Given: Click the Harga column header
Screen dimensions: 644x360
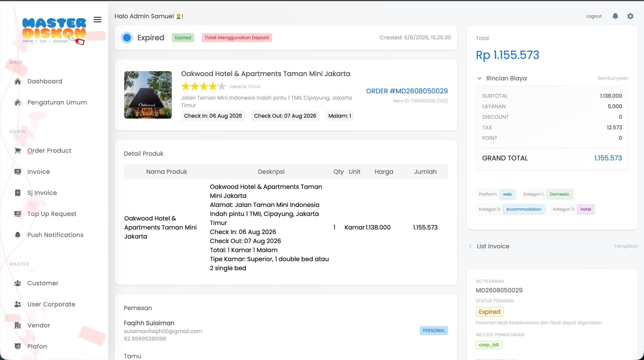Looking at the screenshot, I should 384,172.
